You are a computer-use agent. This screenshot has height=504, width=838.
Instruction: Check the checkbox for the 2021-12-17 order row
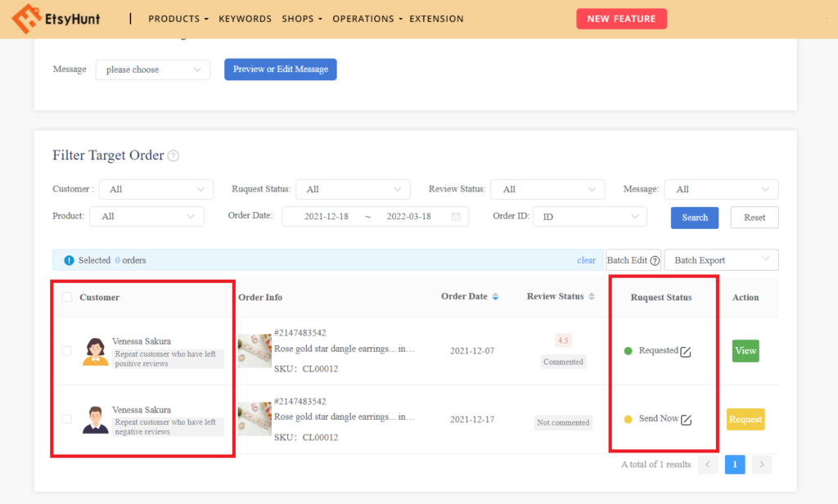pyautogui.click(x=66, y=419)
